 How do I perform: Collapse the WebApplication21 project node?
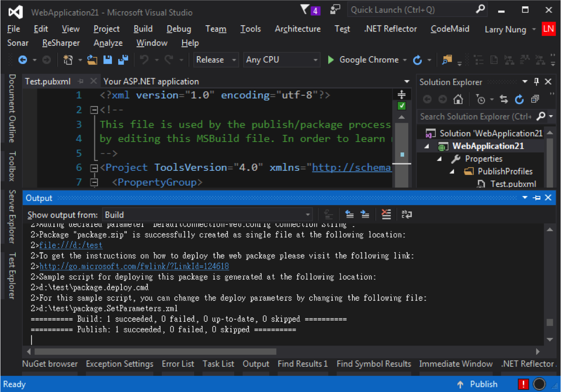427,147
